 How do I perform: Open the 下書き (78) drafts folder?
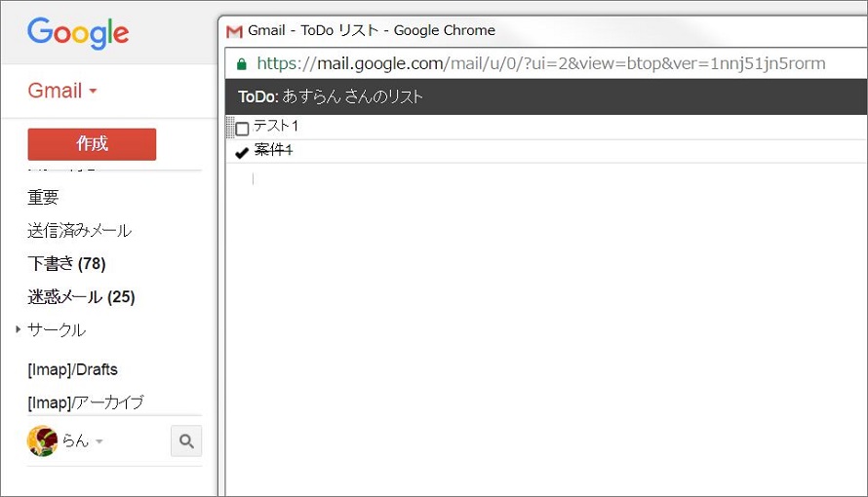pyautogui.click(x=66, y=264)
